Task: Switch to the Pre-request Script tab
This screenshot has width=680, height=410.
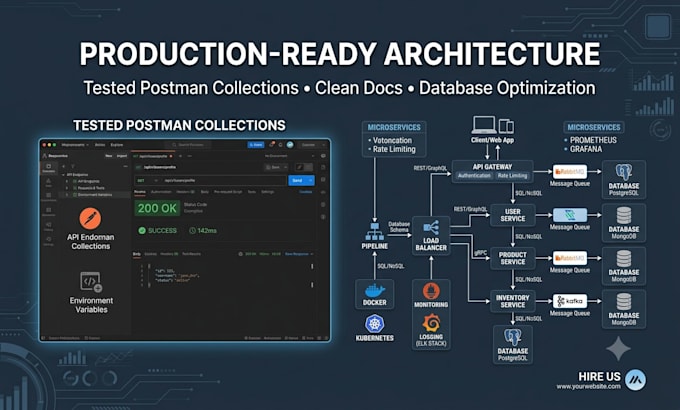Action: click(228, 192)
